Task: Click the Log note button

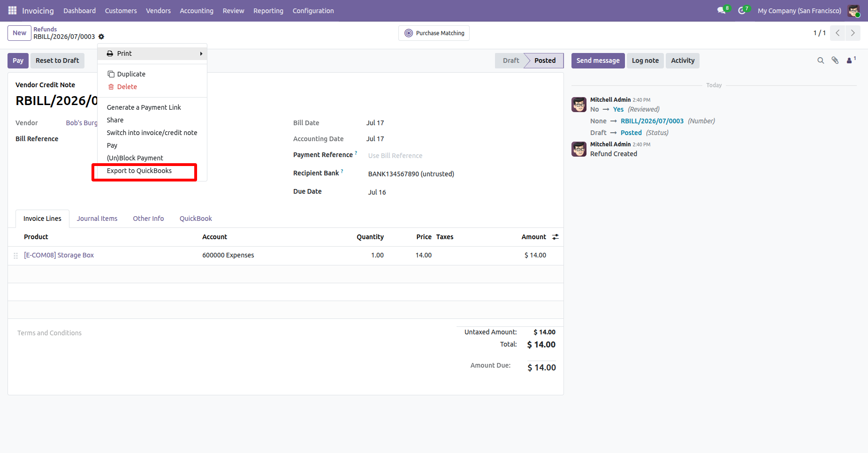Action: coord(645,60)
